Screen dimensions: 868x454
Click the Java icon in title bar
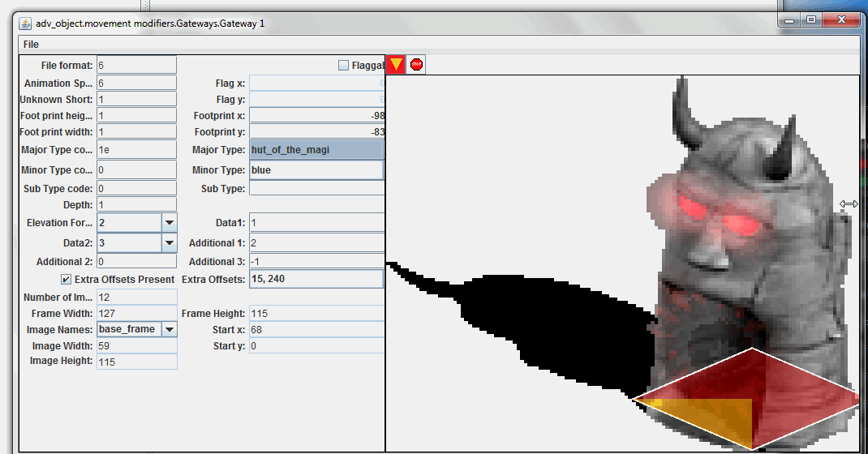(x=25, y=24)
